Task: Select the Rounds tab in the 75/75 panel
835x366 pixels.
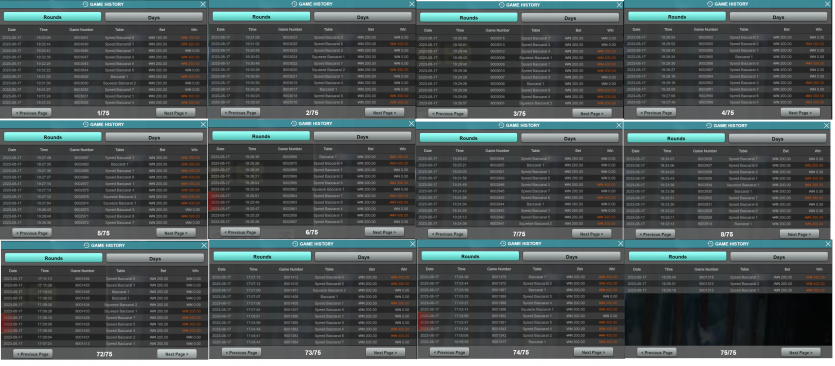Action: click(677, 256)
